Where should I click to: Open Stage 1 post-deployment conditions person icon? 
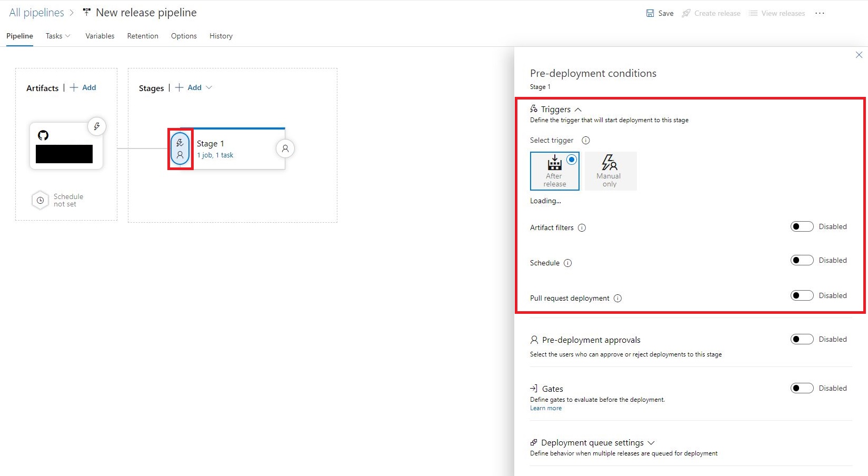click(285, 148)
